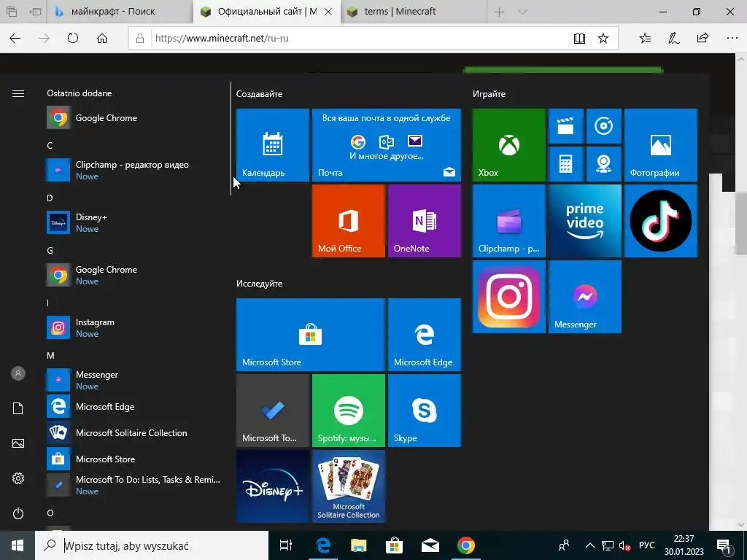The width and height of the screenshot is (747, 560).
Task: Open Instagram in the app list
Action: [x=135, y=327]
